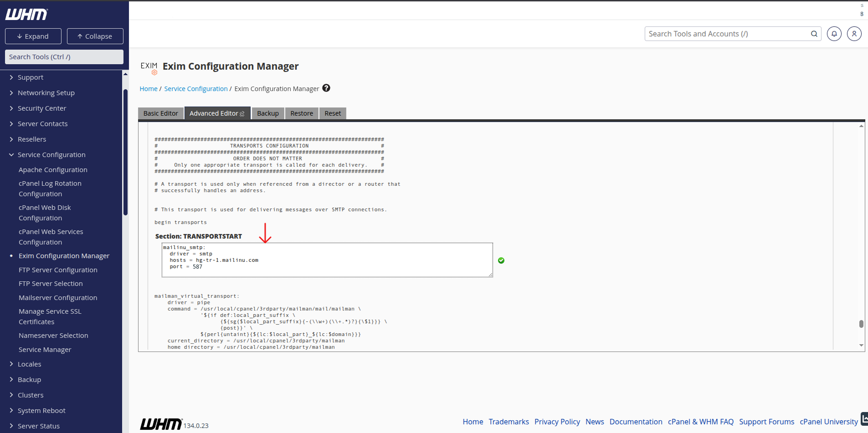Expand the Server Status section

pyautogui.click(x=39, y=426)
